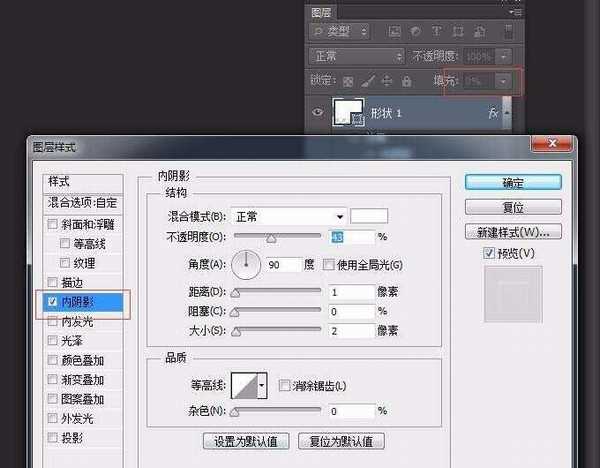
Task: Click the 杂色 percent input showing 0
Action: pyautogui.click(x=352, y=411)
